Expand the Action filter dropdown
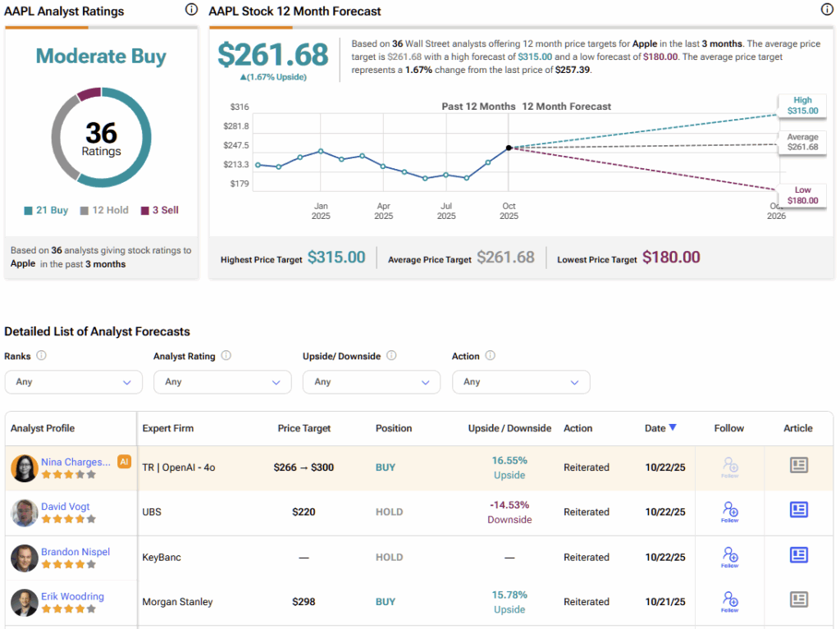 pyautogui.click(x=521, y=382)
